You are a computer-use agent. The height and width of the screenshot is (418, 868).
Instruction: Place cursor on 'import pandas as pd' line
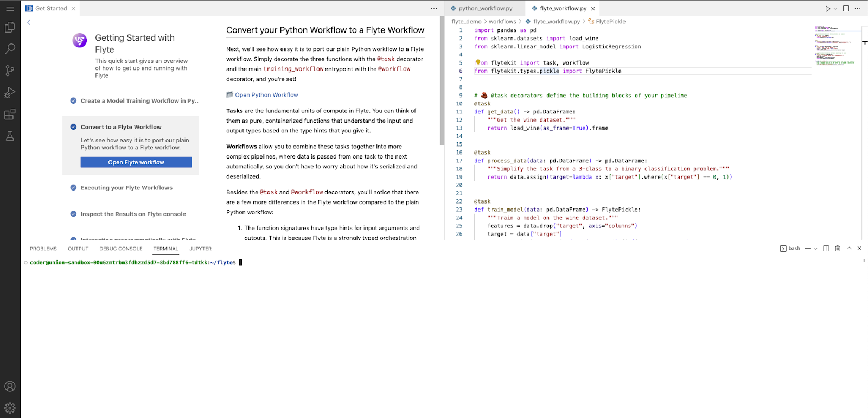[505, 30]
